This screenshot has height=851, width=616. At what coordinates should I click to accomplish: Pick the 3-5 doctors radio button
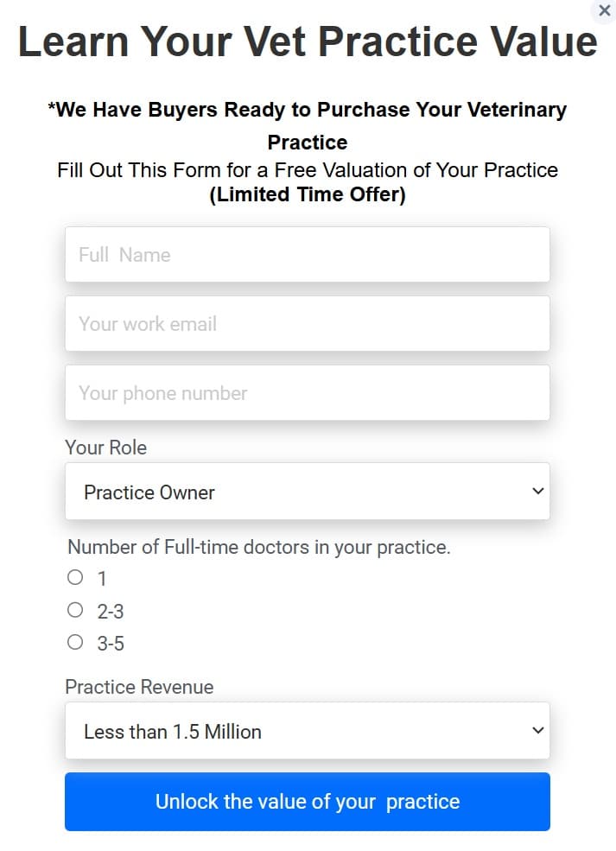click(x=75, y=642)
